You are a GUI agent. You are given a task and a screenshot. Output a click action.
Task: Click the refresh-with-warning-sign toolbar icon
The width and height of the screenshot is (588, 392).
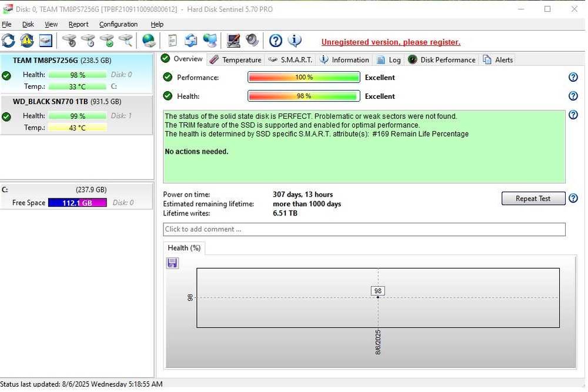coord(26,41)
